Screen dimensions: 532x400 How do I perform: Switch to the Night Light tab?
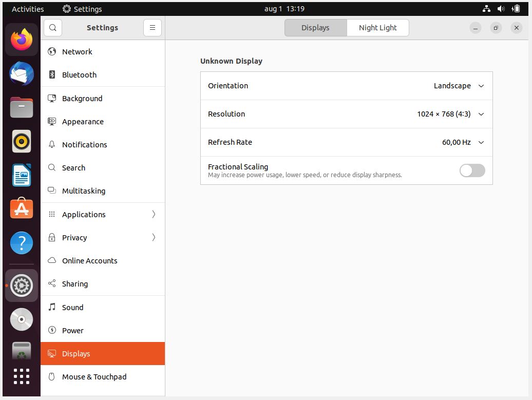pos(377,28)
